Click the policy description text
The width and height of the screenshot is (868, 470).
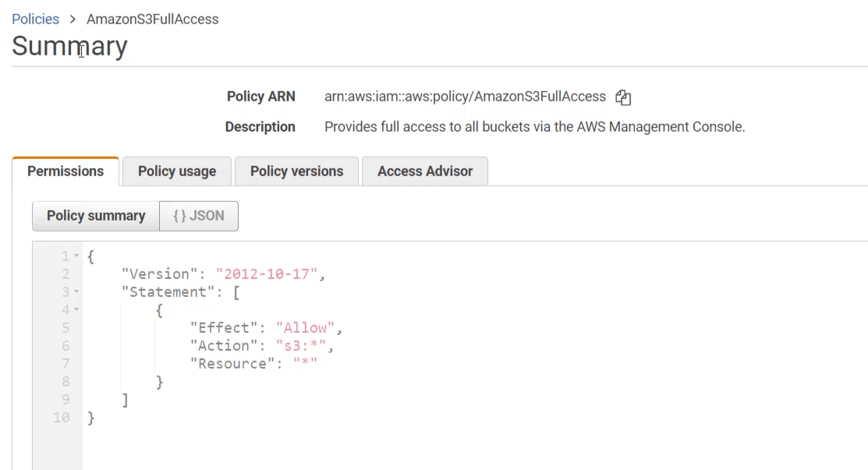(x=534, y=126)
